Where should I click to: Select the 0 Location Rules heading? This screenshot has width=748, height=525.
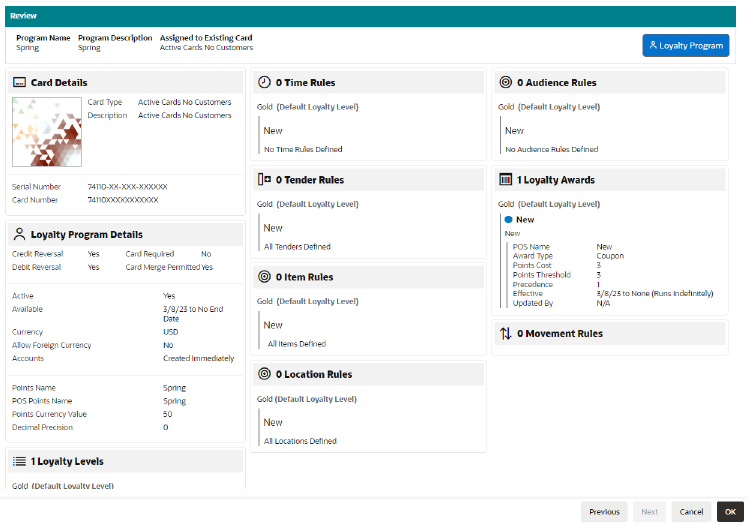[x=314, y=374]
